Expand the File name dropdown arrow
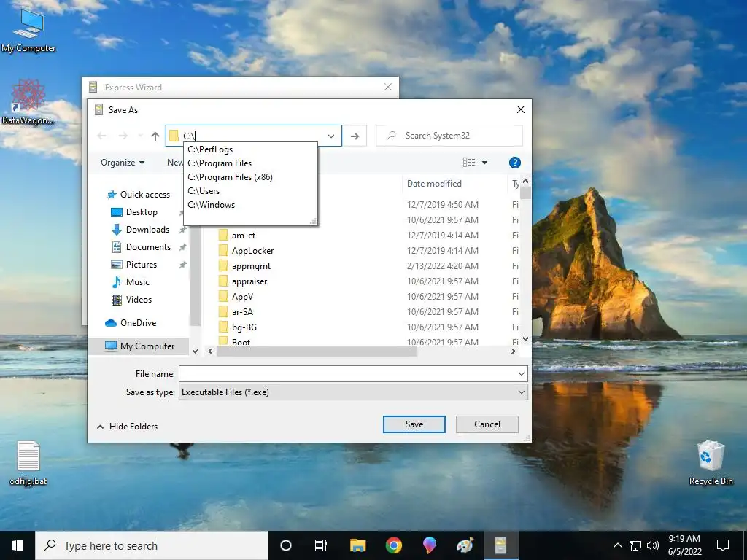Screen dimensions: 747x560 pyautogui.click(x=521, y=374)
